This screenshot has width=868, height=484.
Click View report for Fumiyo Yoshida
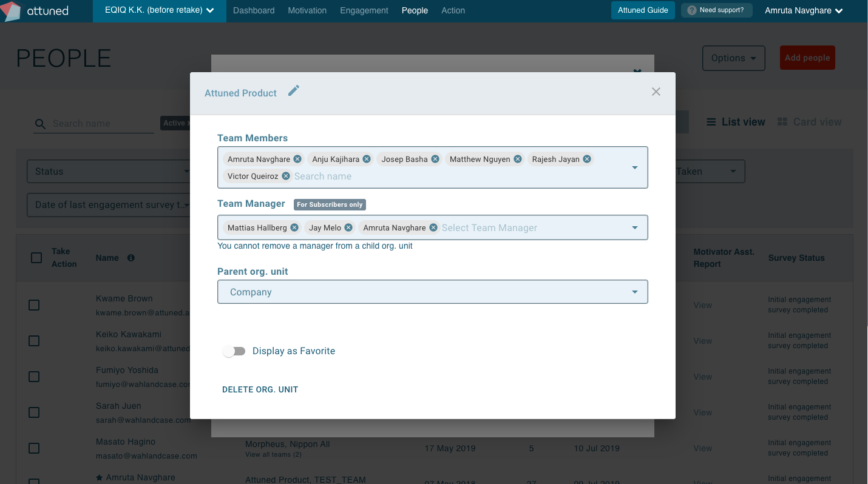[x=702, y=377]
